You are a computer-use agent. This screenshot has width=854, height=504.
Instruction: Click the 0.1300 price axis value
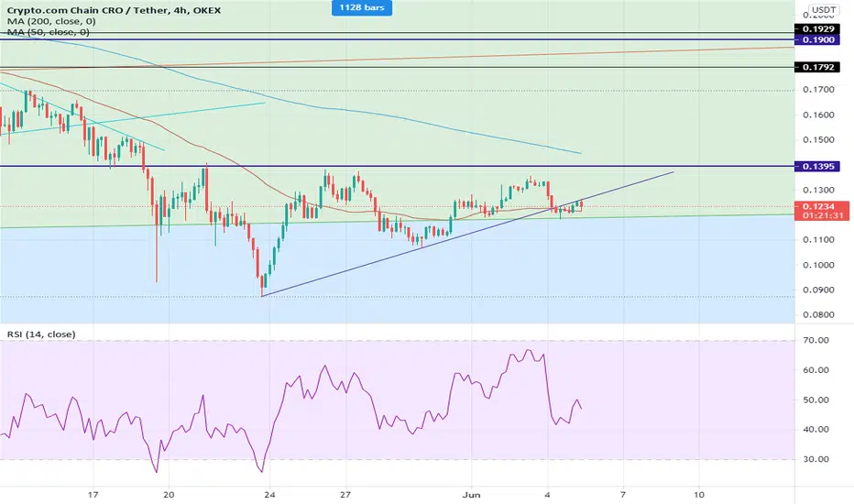pyautogui.click(x=818, y=191)
